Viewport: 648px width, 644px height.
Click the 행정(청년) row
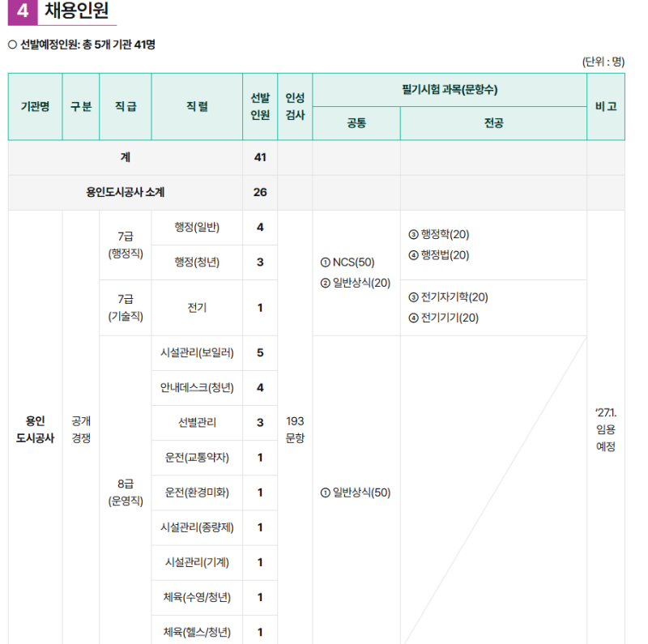coord(197,262)
